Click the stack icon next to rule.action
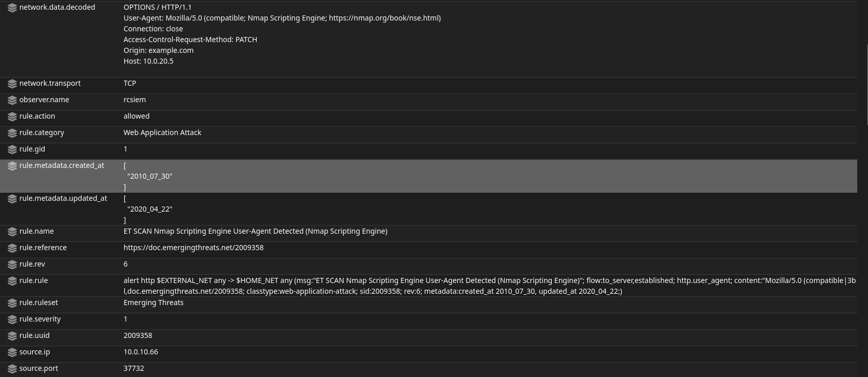This screenshot has height=377, width=868. (x=12, y=117)
